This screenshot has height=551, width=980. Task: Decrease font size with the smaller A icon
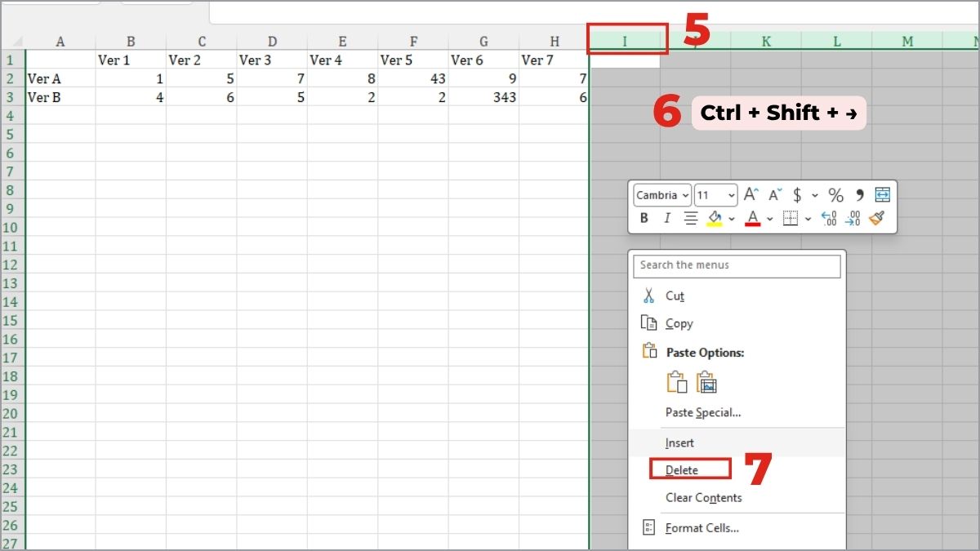point(774,195)
